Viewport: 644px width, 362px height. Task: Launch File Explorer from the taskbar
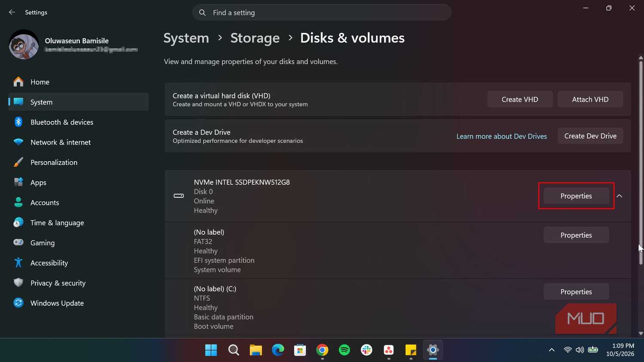click(x=256, y=350)
